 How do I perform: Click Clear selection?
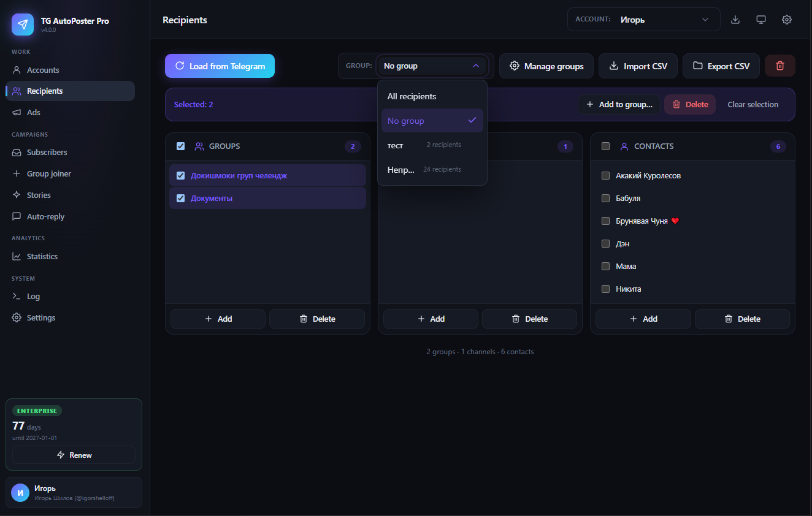coord(753,104)
